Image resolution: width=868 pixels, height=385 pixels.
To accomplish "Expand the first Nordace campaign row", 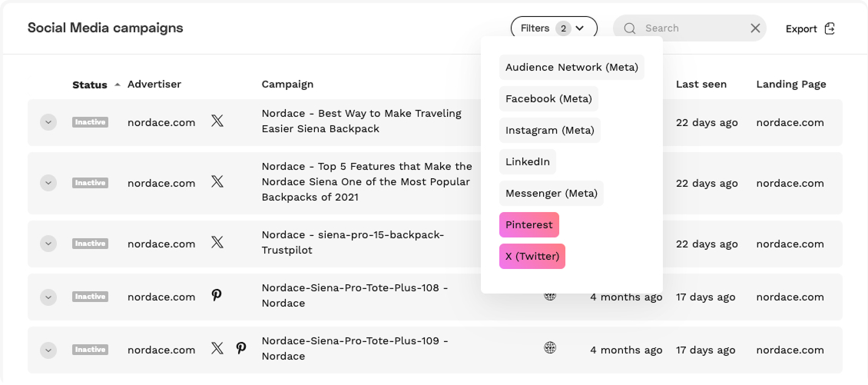I will click(48, 122).
